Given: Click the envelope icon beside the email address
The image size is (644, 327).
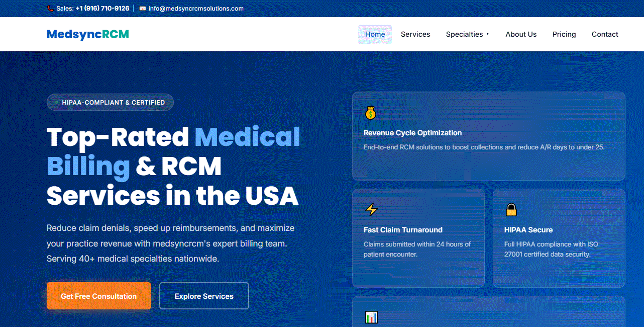Looking at the screenshot, I should pyautogui.click(x=143, y=9).
